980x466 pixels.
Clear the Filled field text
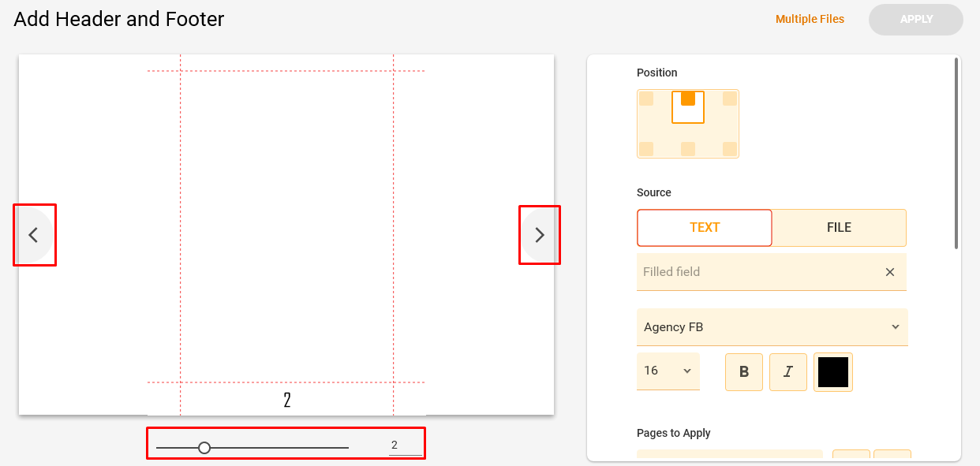pyautogui.click(x=890, y=272)
